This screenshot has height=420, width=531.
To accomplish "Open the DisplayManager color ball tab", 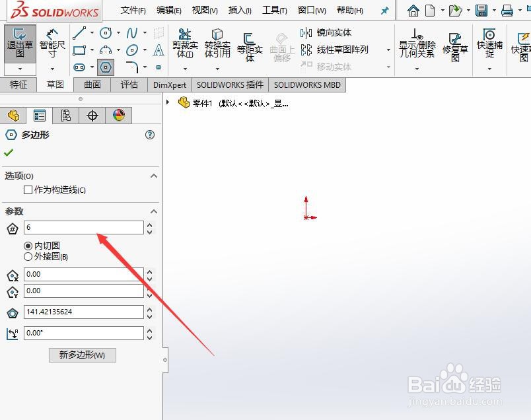I will pos(118,116).
